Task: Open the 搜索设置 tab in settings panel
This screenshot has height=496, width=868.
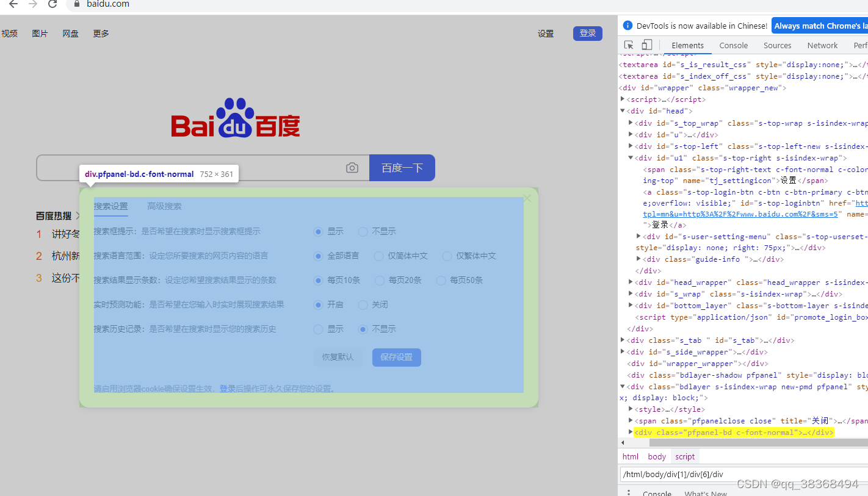Action: pyautogui.click(x=110, y=206)
